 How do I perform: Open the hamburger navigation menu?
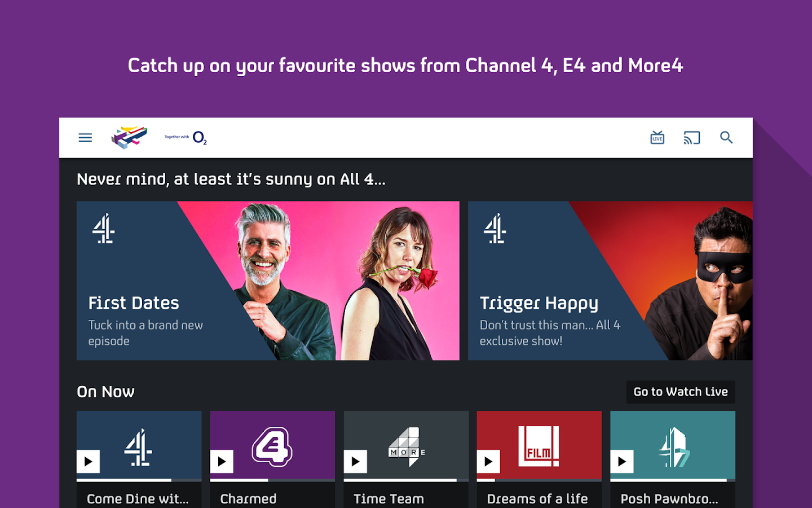tap(85, 138)
